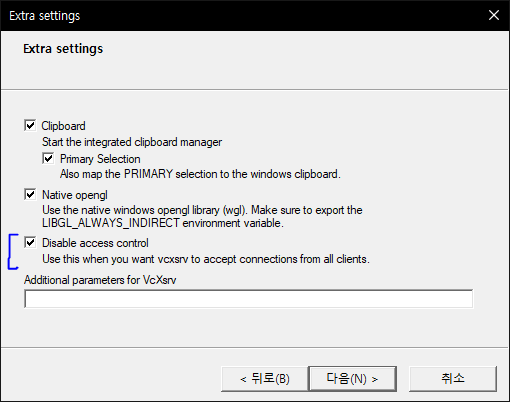Click the bold Extra settings page heading
Viewport: 510px width, 402px height.
(63, 49)
